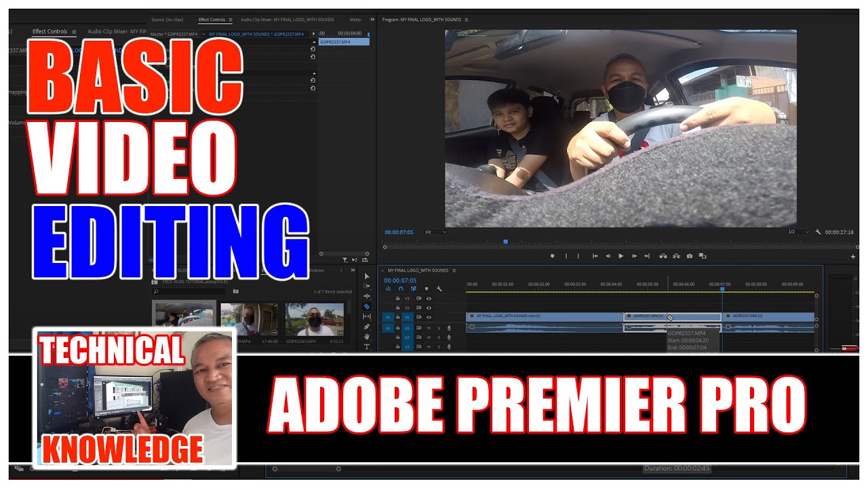Toggle the lock on track A1
This screenshot has width=868, height=488.
(398, 328)
